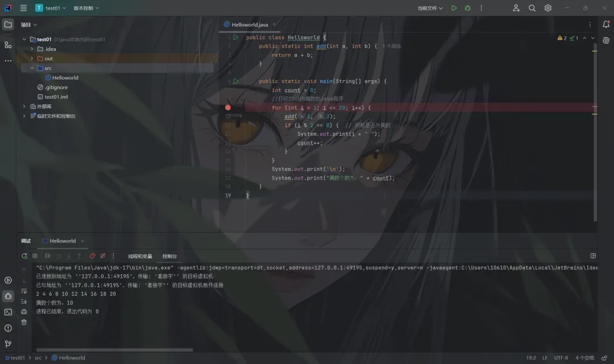Close the Helloworld debug session tab

pyautogui.click(x=82, y=241)
